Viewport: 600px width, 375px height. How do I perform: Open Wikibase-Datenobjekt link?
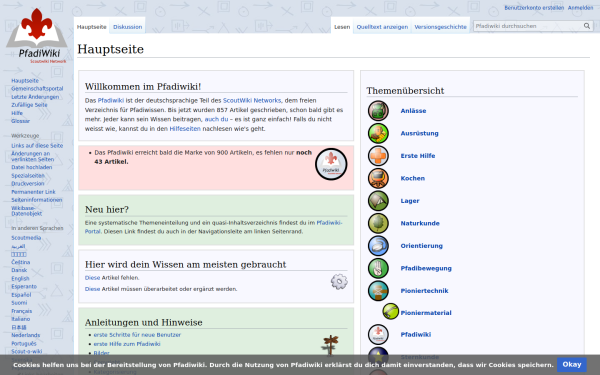[27, 211]
